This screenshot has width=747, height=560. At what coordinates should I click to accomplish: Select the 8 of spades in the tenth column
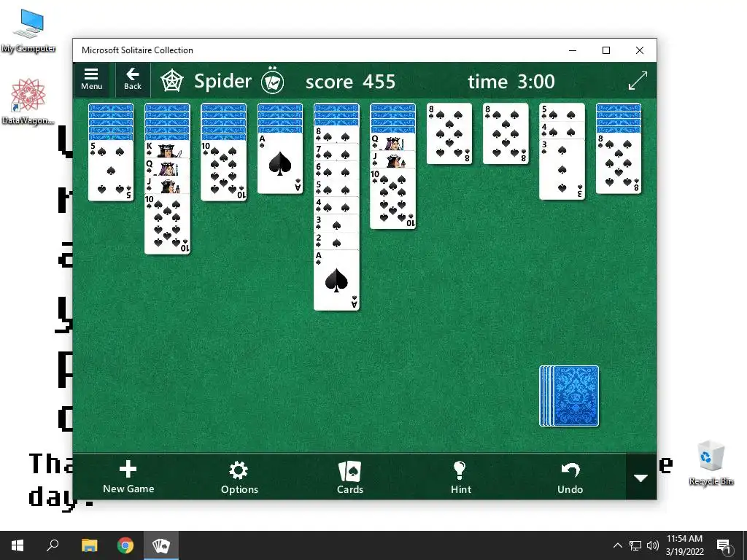coord(619,163)
